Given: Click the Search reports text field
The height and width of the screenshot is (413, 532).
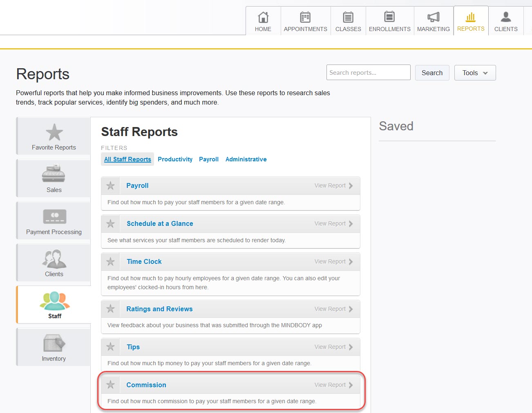Looking at the screenshot, I should pyautogui.click(x=368, y=73).
